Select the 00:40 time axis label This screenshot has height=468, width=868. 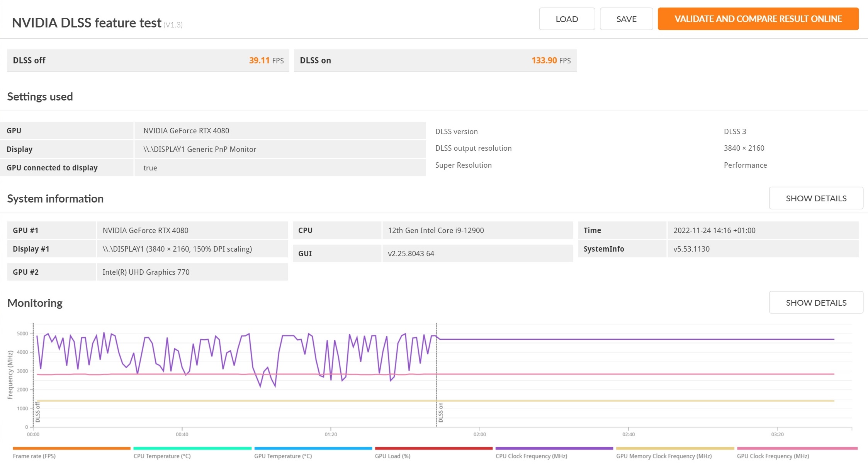pyautogui.click(x=182, y=434)
